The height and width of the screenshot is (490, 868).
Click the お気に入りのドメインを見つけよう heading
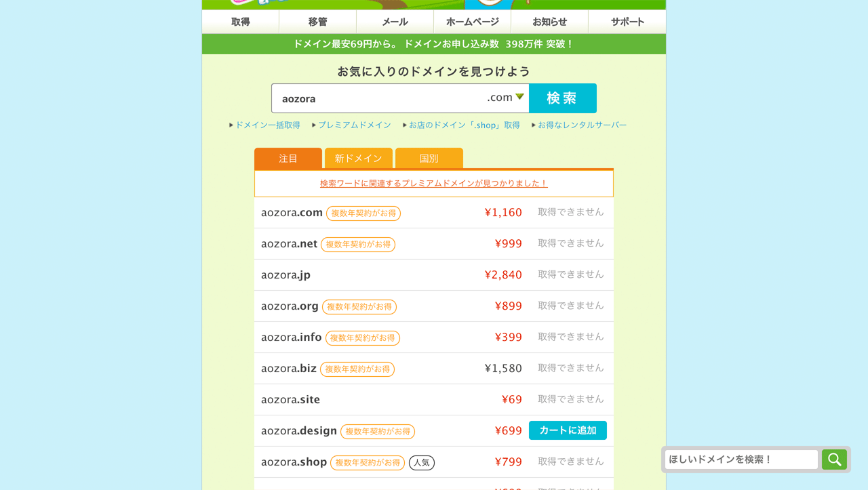pos(434,71)
